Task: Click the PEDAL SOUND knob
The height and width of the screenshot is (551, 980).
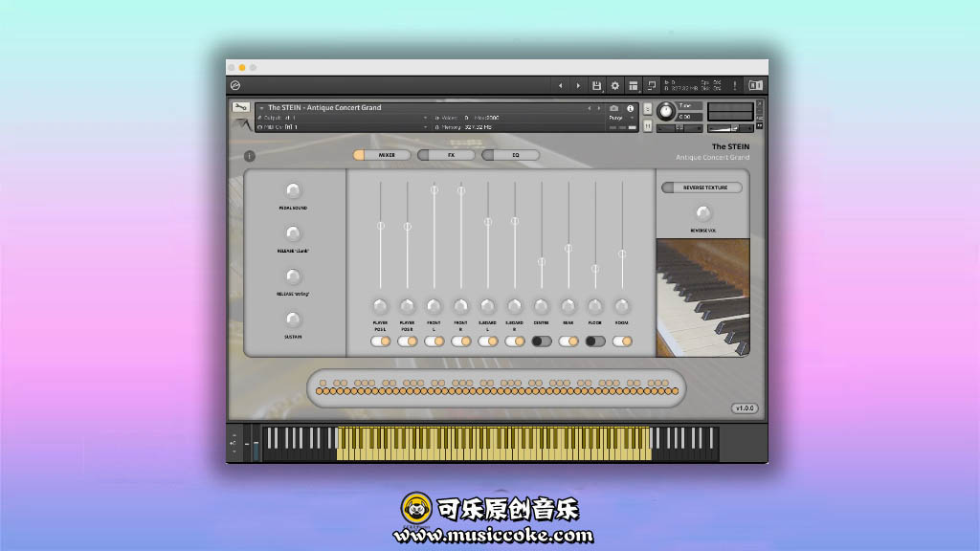Action: click(x=293, y=190)
